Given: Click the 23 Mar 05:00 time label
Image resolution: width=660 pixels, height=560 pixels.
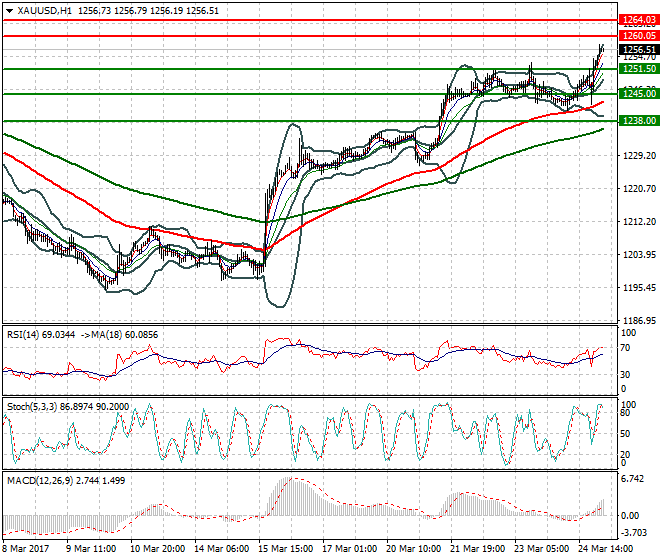Looking at the screenshot, I should 541,549.
